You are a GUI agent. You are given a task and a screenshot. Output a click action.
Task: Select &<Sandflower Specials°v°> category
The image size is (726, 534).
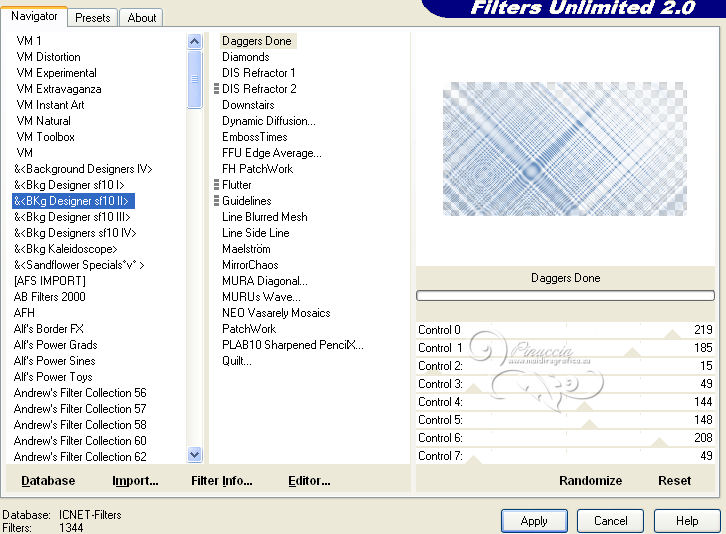79,265
